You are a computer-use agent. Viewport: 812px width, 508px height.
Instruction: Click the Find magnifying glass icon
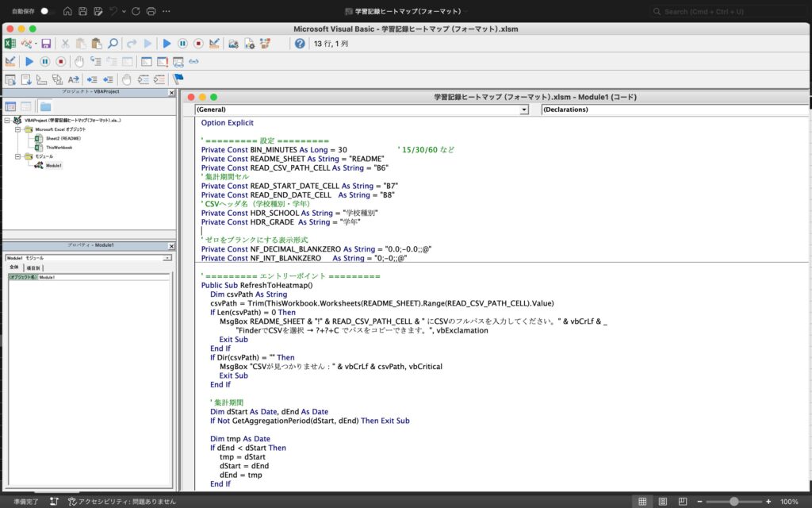(x=113, y=44)
